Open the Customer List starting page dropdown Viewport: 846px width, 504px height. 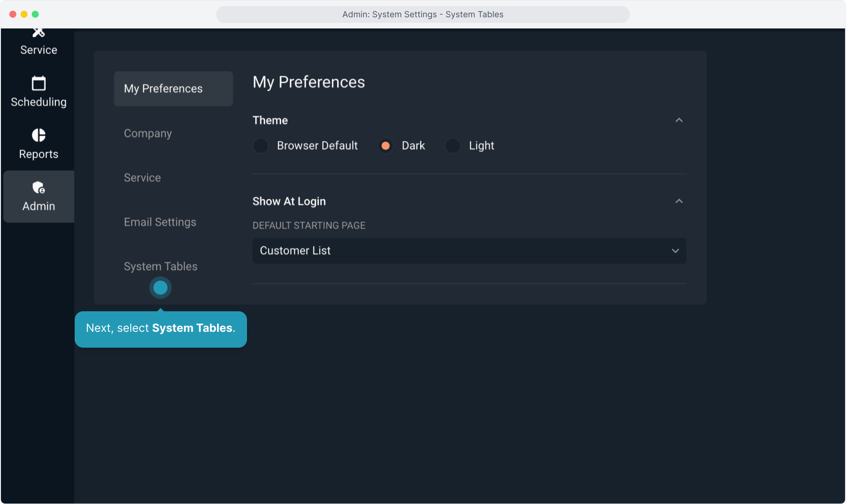(x=469, y=251)
